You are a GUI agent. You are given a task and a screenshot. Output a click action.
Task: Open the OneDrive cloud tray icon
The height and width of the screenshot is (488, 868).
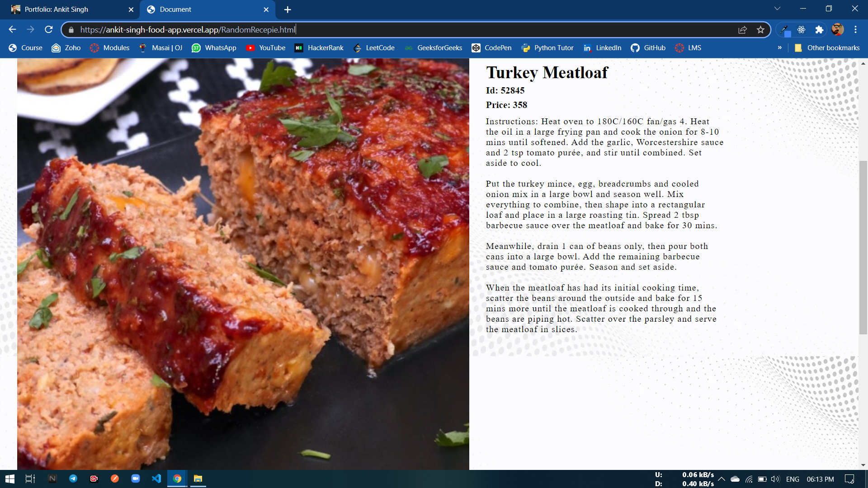tap(735, 479)
